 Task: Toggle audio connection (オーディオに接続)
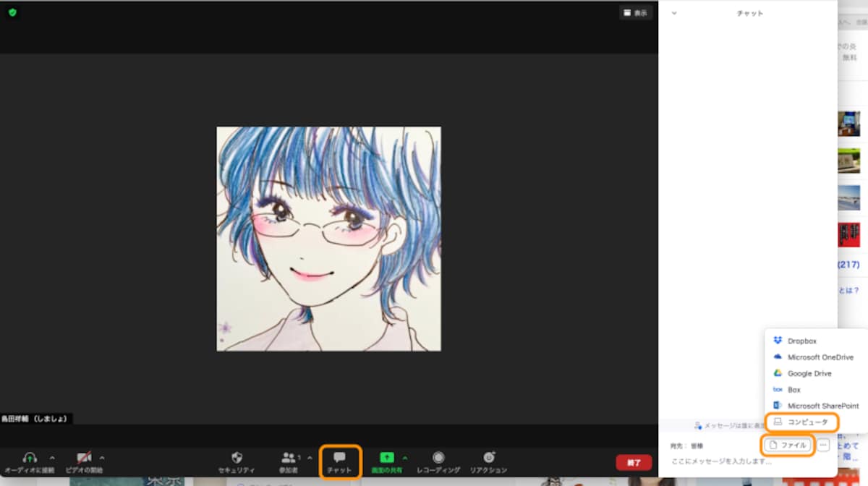tap(30, 457)
